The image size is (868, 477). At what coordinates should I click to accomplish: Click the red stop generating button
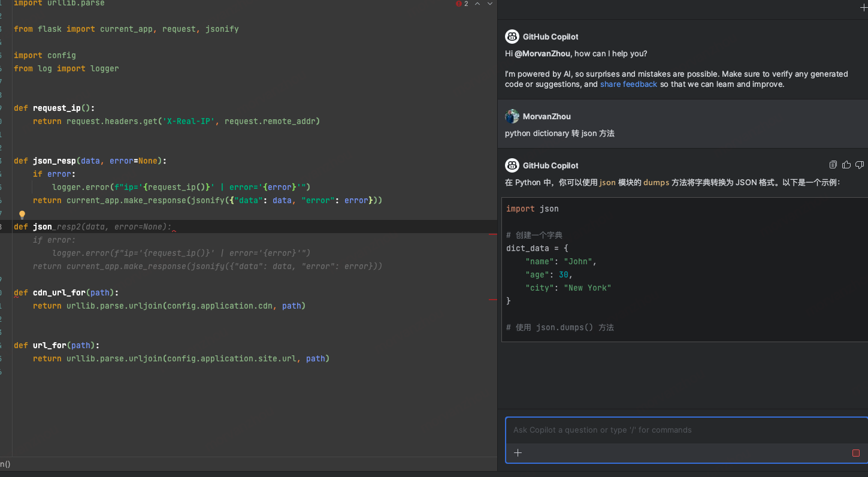[856, 453]
